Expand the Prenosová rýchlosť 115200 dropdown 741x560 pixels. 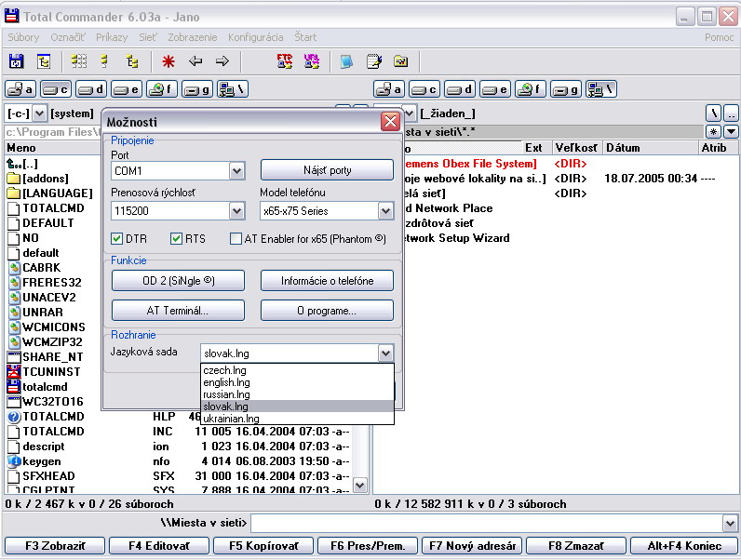(236, 210)
